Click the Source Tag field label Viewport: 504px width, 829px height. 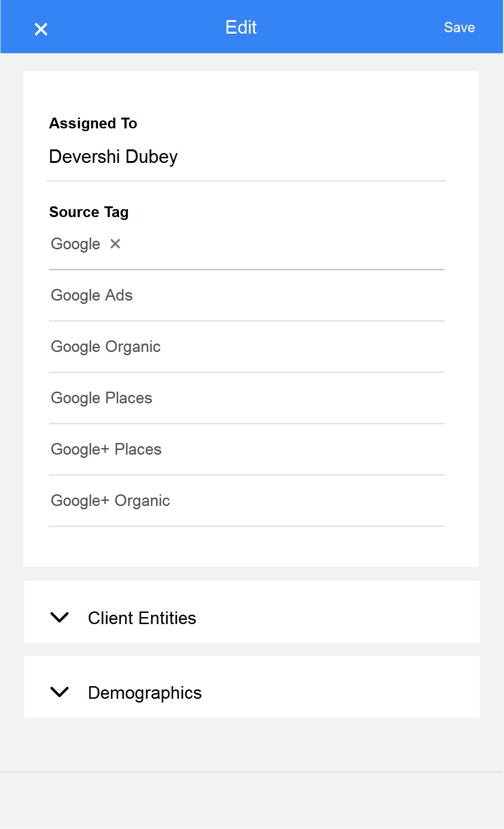pyautogui.click(x=89, y=212)
